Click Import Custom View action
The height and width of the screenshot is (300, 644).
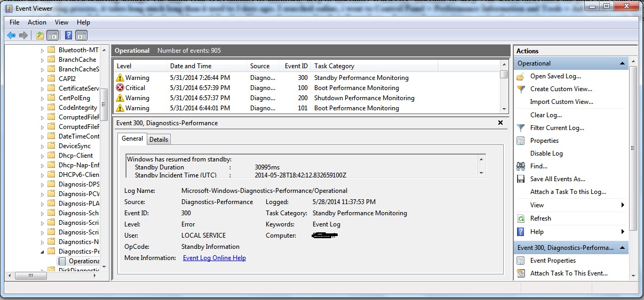561,102
